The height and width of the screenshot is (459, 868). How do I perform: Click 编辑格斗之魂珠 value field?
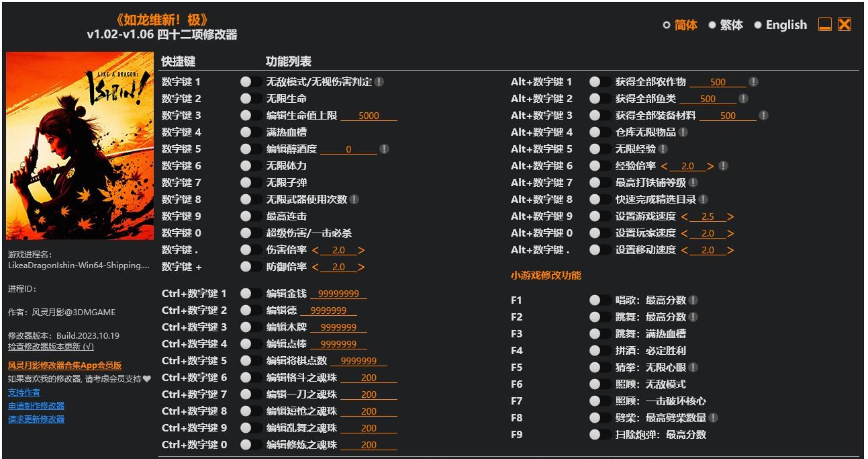[x=369, y=378]
